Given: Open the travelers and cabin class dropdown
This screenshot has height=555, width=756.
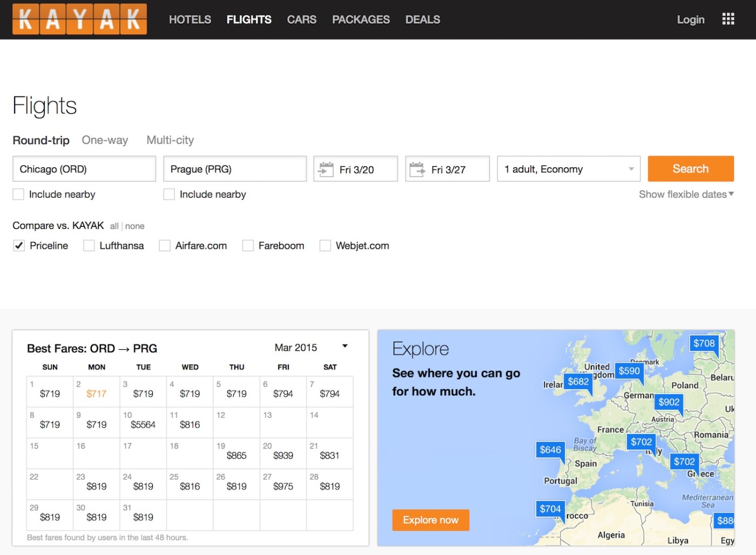Looking at the screenshot, I should click(569, 169).
